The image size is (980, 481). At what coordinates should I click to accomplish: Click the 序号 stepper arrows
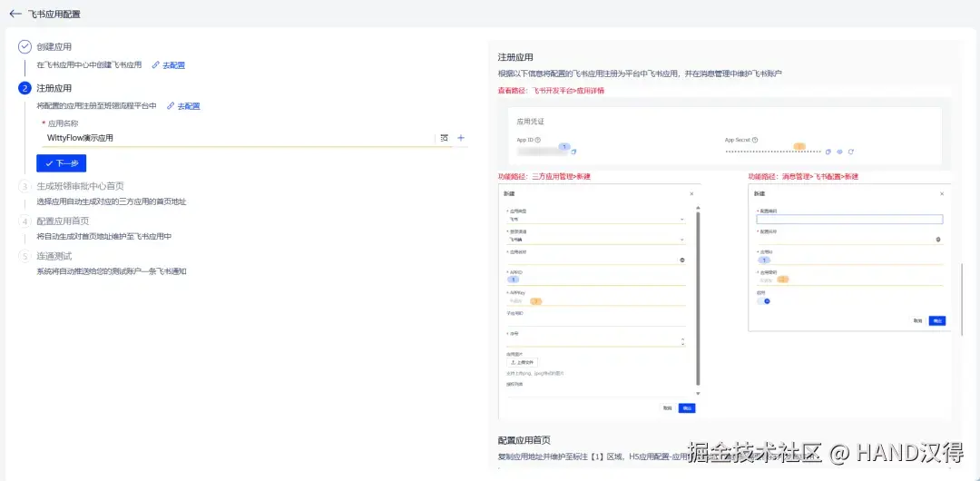[x=682, y=341]
